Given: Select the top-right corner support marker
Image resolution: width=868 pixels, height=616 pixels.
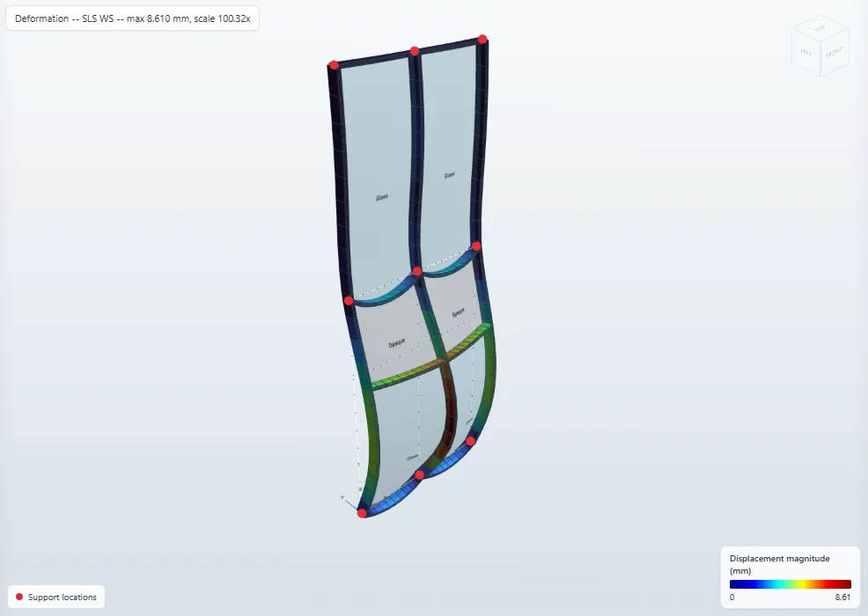Looking at the screenshot, I should coord(482,40).
